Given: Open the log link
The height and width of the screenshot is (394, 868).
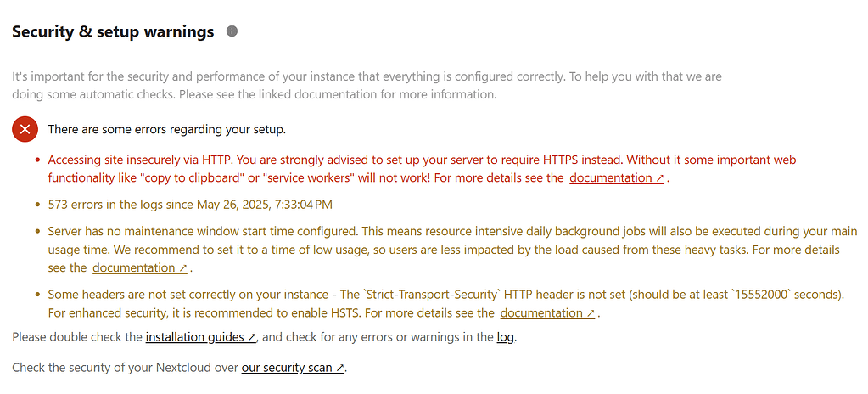Looking at the screenshot, I should coord(506,337).
